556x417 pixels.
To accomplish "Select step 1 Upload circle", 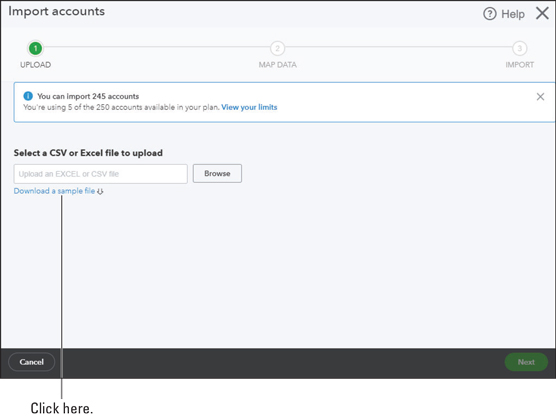I will tap(35, 48).
